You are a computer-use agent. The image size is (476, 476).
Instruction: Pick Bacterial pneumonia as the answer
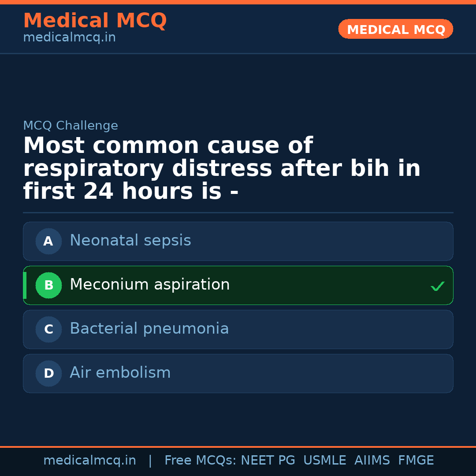[149, 329]
